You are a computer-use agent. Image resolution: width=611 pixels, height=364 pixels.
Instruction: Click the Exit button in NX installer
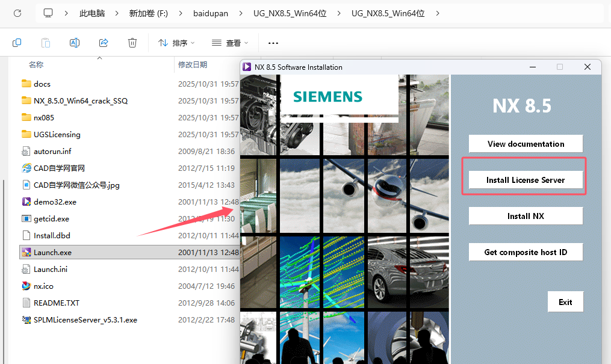coord(565,302)
